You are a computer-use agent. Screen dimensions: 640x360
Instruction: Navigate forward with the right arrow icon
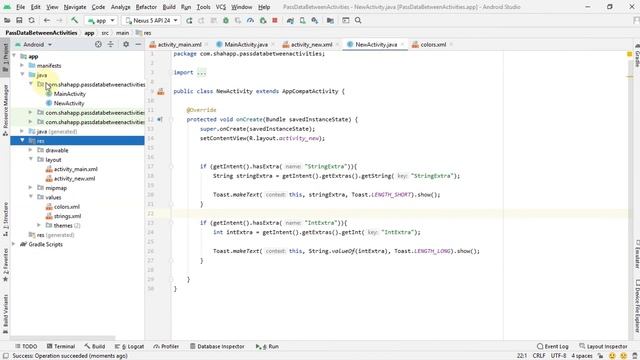coord(59,20)
